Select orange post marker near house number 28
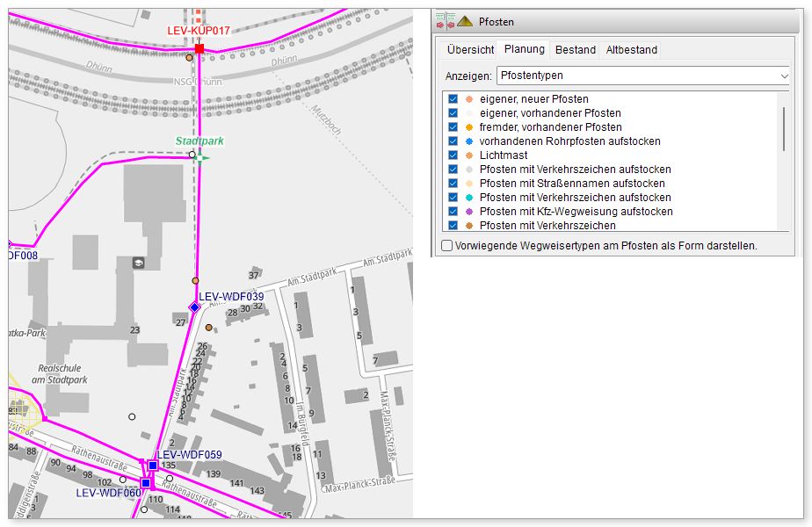This screenshot has height=527, width=812. click(208, 328)
